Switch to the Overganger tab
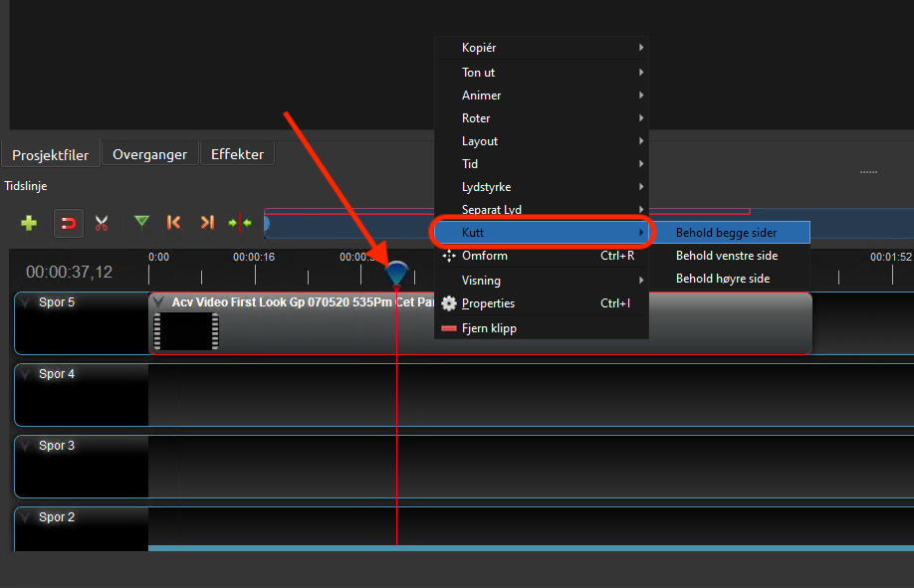The height and width of the screenshot is (588, 914). tap(150, 154)
